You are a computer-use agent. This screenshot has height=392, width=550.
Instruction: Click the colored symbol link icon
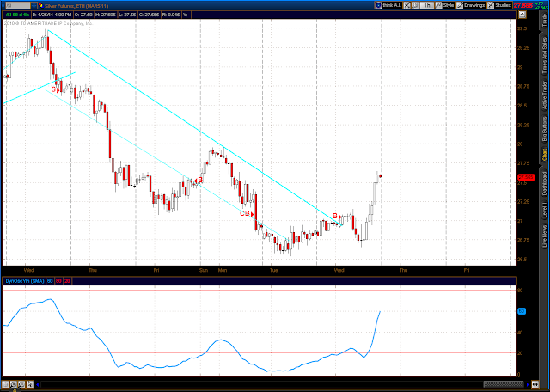[x=40, y=5]
